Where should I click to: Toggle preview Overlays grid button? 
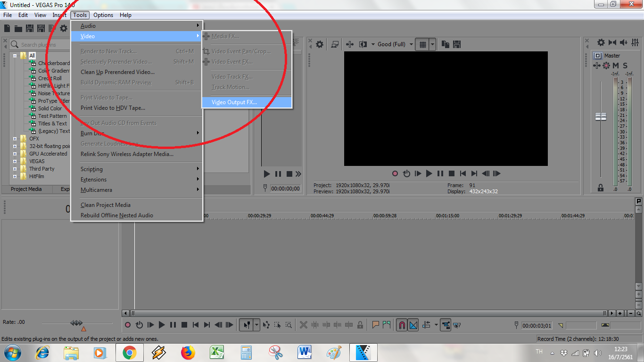point(423,44)
